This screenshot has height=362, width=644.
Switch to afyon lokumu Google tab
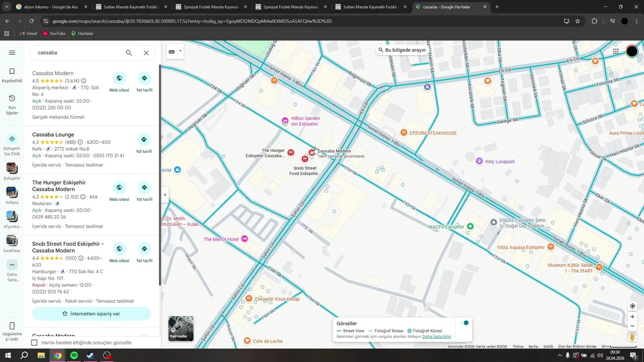pyautogui.click(x=50, y=7)
